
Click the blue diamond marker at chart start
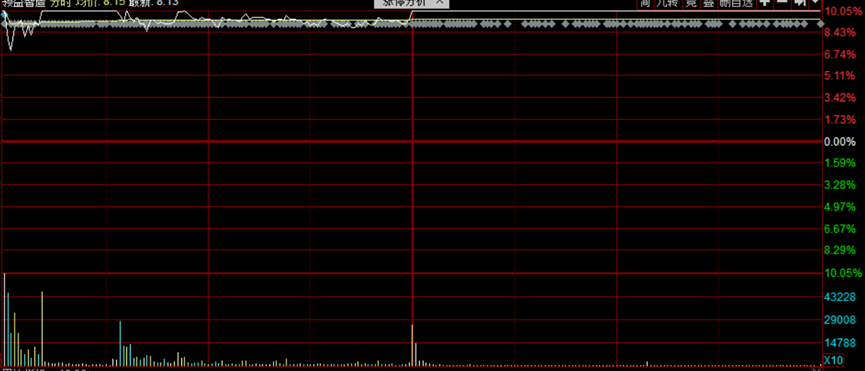5,13
